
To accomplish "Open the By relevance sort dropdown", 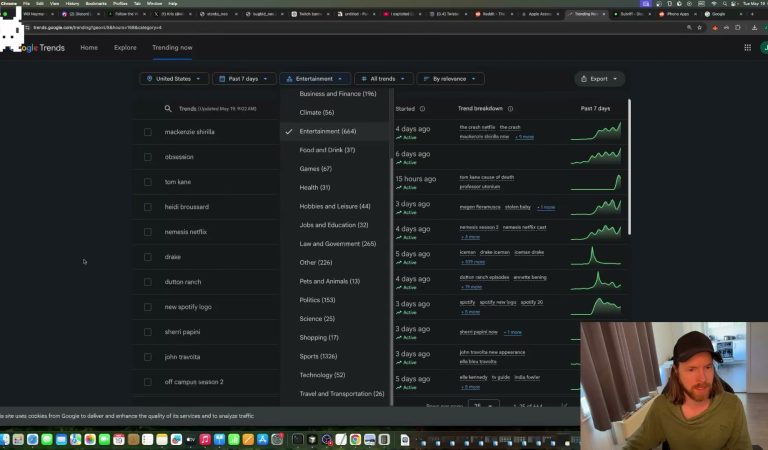I will pyautogui.click(x=450, y=79).
